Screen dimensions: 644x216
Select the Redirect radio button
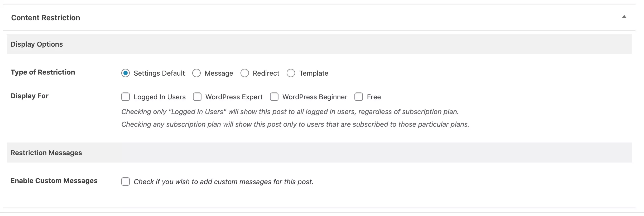point(245,73)
